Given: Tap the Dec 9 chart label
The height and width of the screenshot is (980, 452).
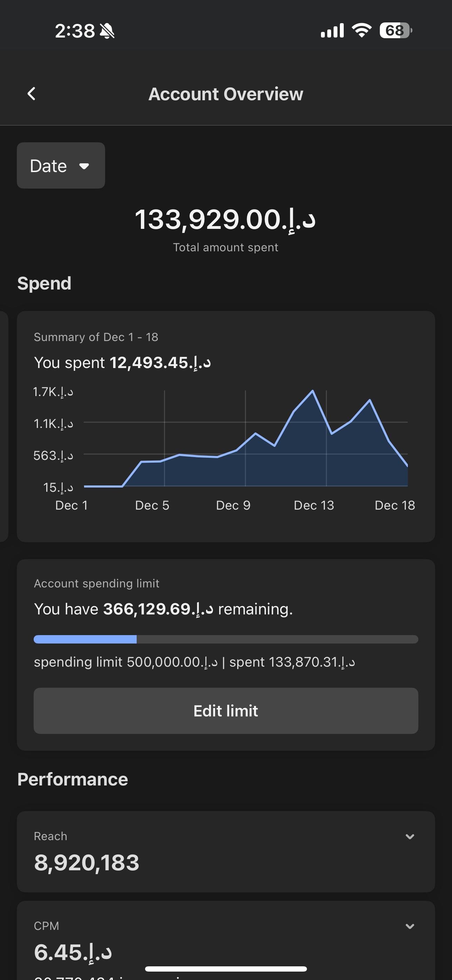Looking at the screenshot, I should pos(233,505).
